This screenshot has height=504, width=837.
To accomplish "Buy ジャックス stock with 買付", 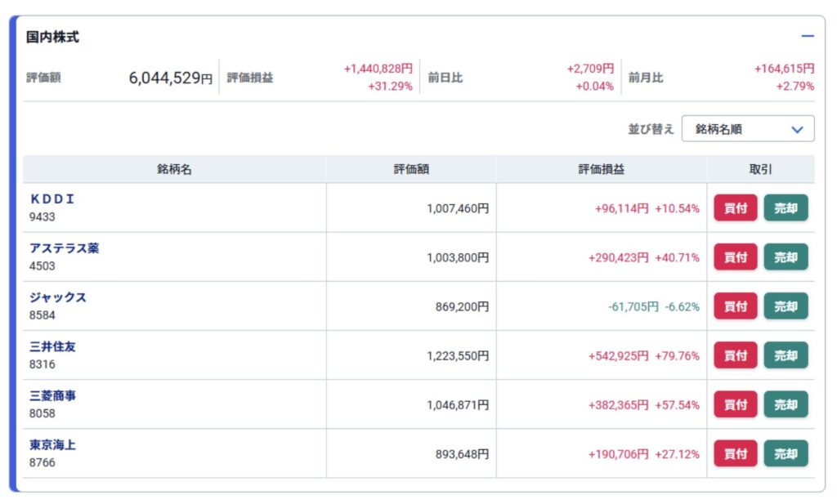I will [x=735, y=306].
